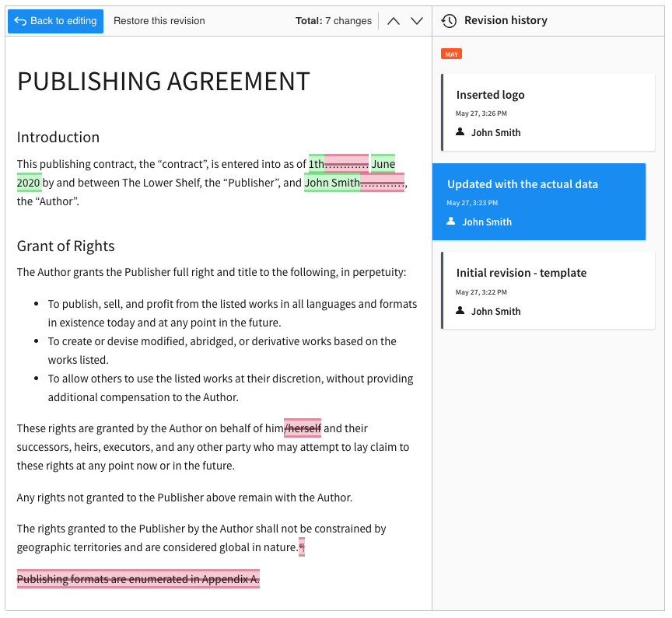Click the Revision history clock icon
Image resolution: width=672 pixels, height=618 pixels.
point(449,20)
